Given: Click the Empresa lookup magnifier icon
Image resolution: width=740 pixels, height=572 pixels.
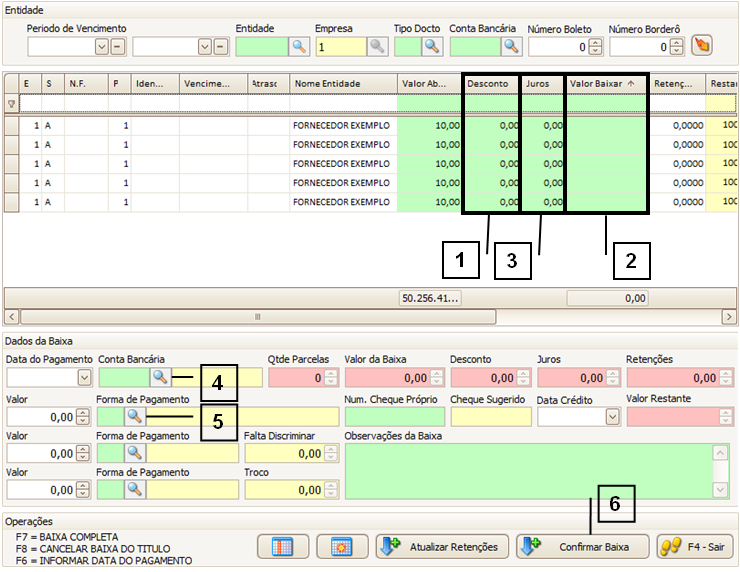Looking at the screenshot, I should (377, 46).
